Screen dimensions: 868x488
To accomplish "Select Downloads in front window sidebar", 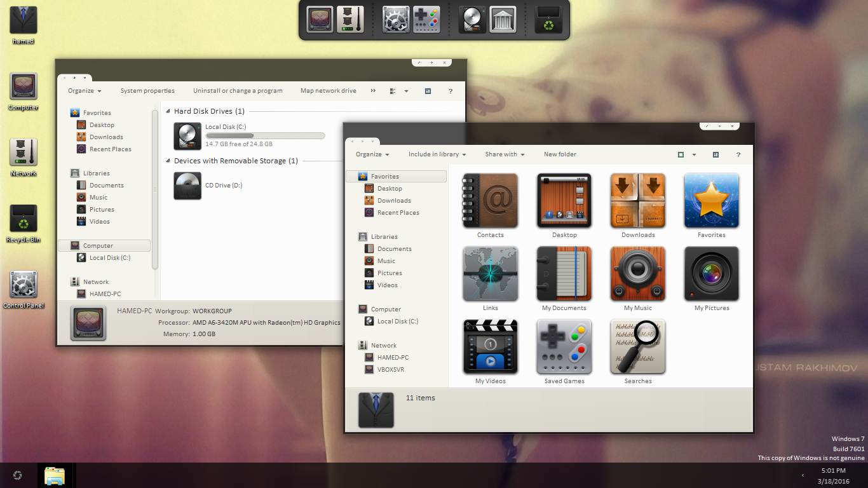I will [393, 201].
